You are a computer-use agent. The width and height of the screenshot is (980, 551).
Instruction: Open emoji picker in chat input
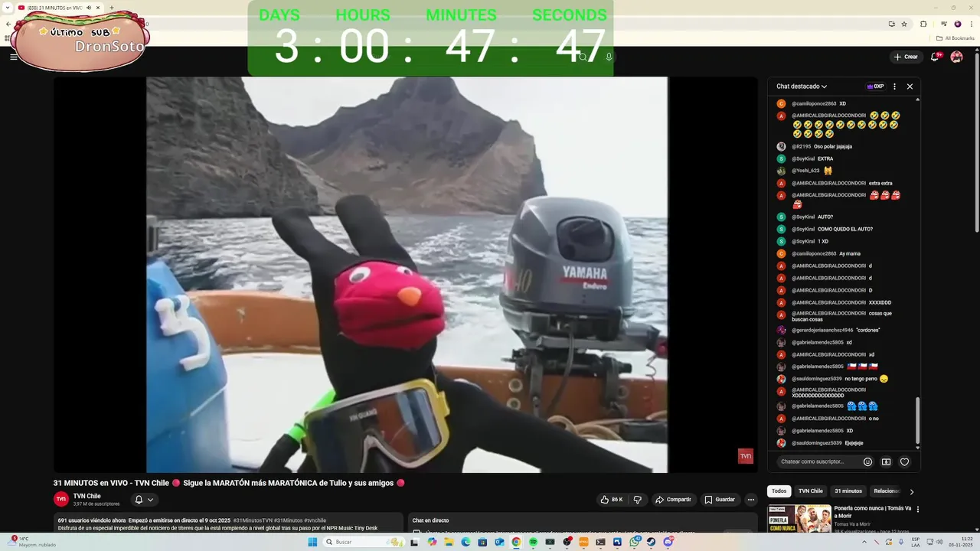point(867,461)
